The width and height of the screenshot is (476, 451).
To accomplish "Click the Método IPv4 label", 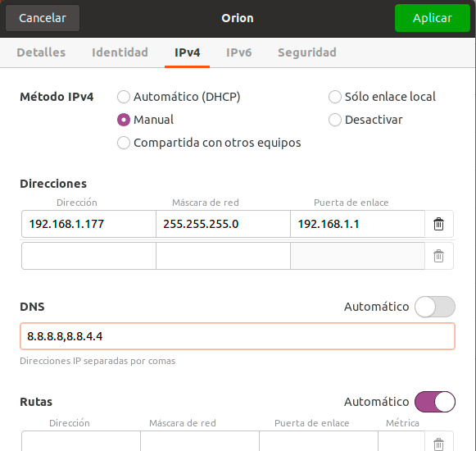I will point(57,97).
